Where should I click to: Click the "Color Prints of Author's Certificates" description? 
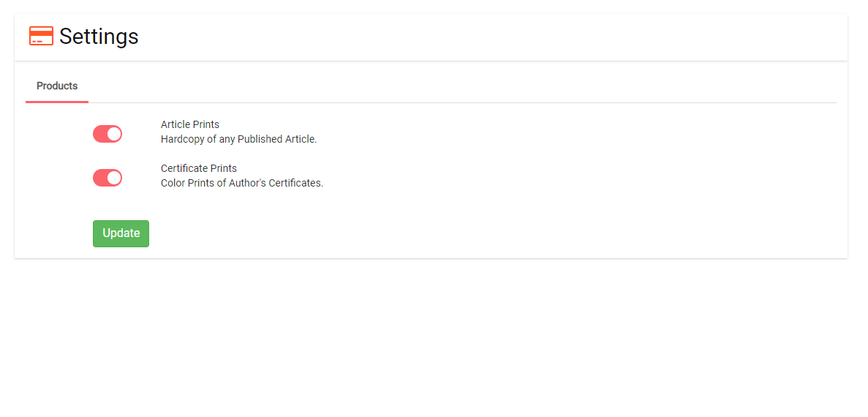(x=242, y=183)
